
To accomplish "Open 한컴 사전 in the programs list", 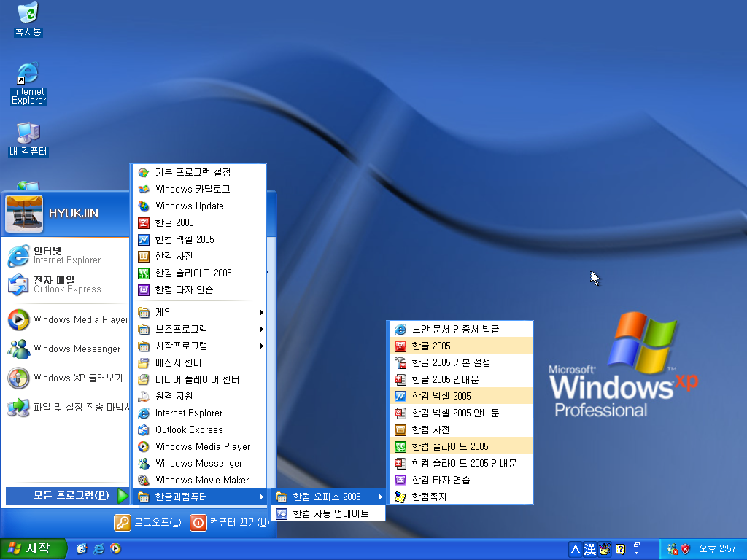I will click(199, 256).
